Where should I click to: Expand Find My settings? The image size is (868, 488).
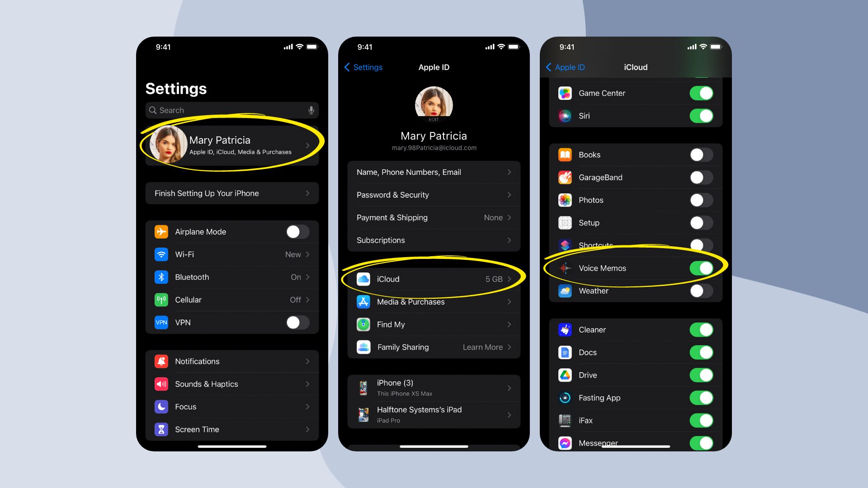click(434, 324)
